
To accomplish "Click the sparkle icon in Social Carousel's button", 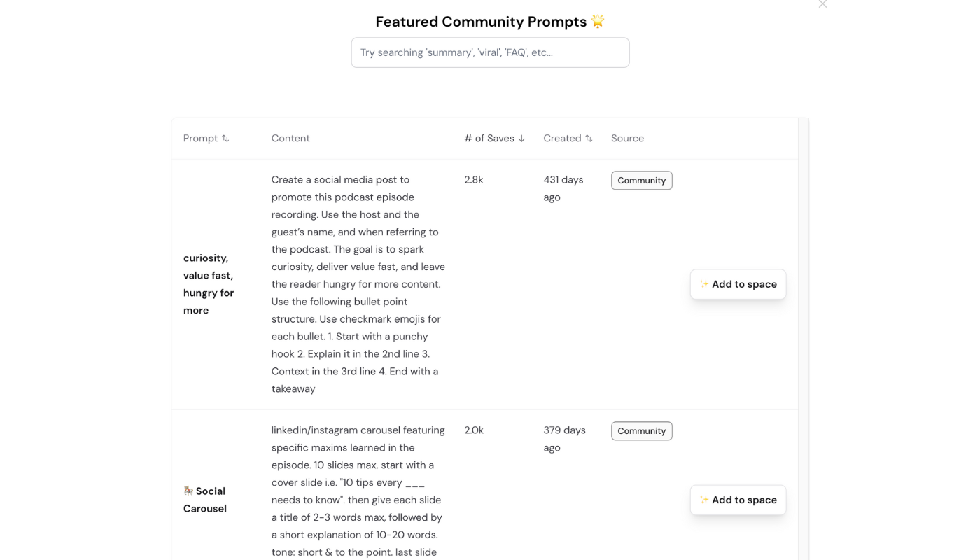I will 704,500.
